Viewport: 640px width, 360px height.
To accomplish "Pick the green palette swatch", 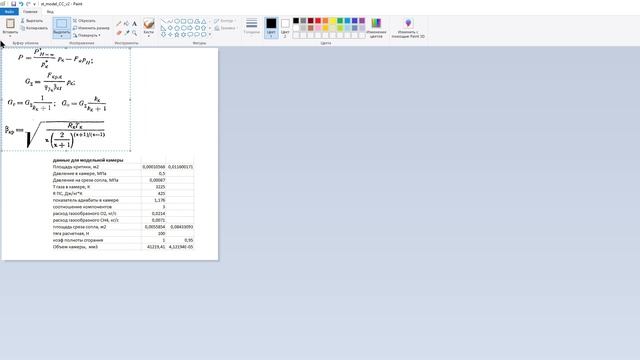I will (340, 20).
